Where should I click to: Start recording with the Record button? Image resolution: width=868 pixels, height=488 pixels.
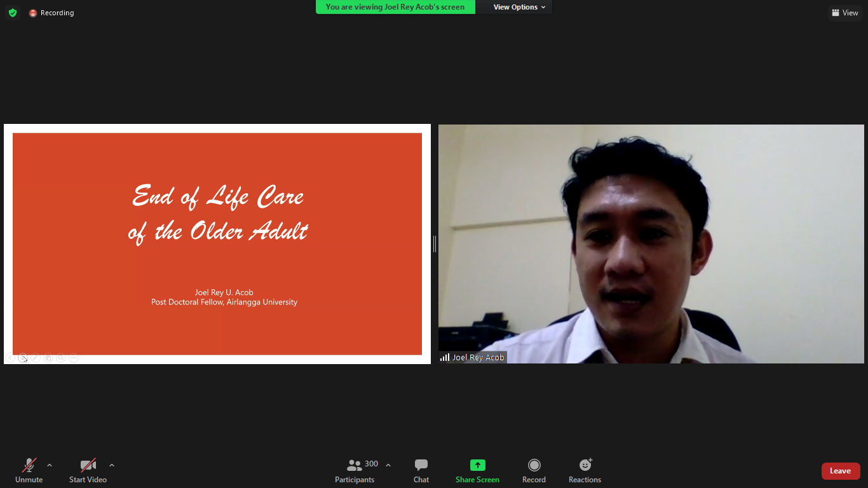click(x=534, y=470)
